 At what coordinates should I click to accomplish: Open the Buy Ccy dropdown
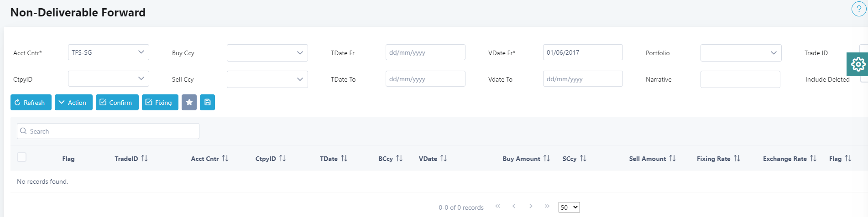(267, 53)
